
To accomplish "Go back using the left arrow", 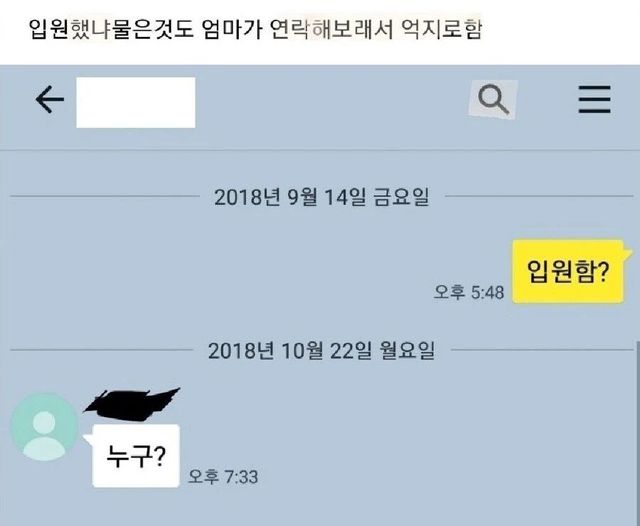I will (50, 99).
